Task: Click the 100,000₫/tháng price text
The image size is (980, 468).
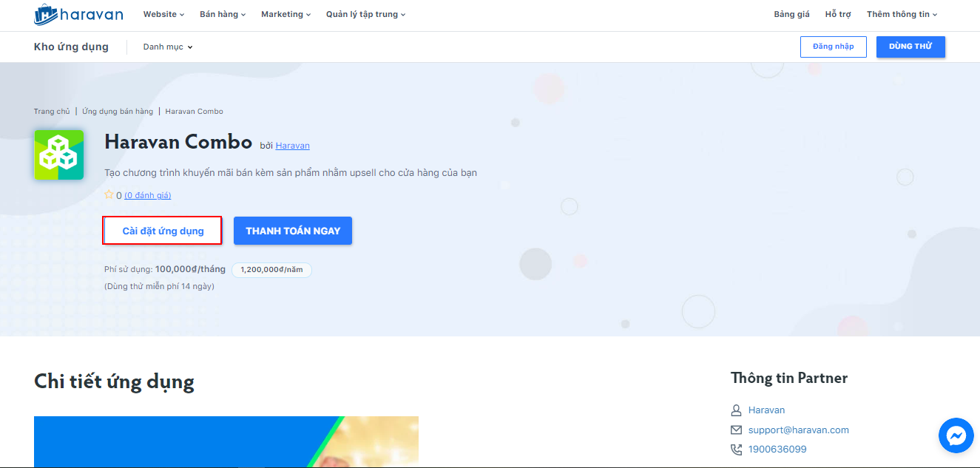Action: [x=190, y=269]
